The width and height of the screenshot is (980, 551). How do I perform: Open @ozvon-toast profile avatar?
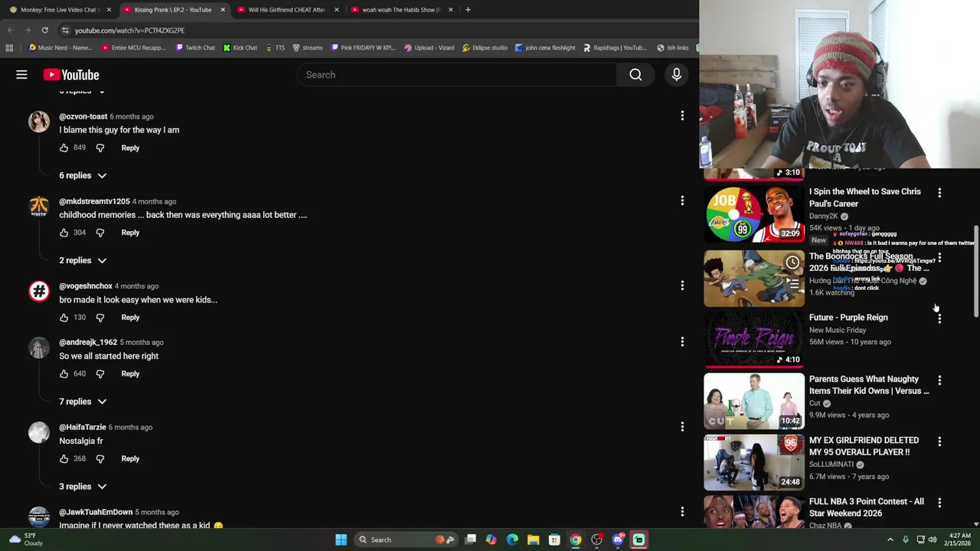coord(39,121)
